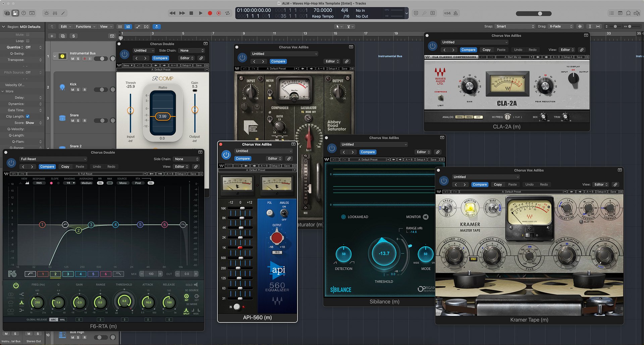
Task: Open the CLA-2A Untitled preset dropdown
Action: point(475,42)
